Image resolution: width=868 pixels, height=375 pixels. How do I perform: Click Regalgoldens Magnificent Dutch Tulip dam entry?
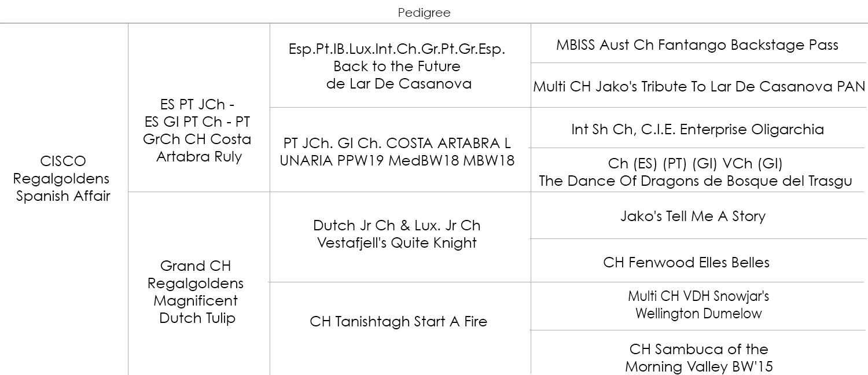[197, 292]
